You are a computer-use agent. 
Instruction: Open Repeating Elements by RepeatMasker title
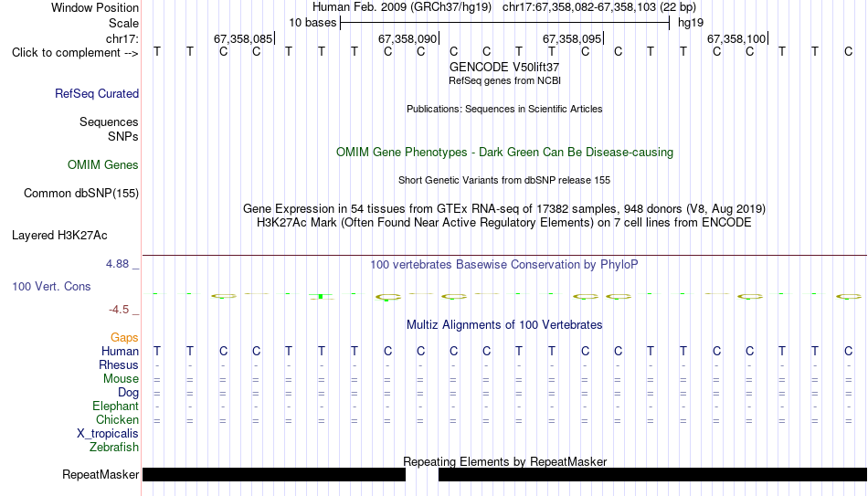click(504, 461)
